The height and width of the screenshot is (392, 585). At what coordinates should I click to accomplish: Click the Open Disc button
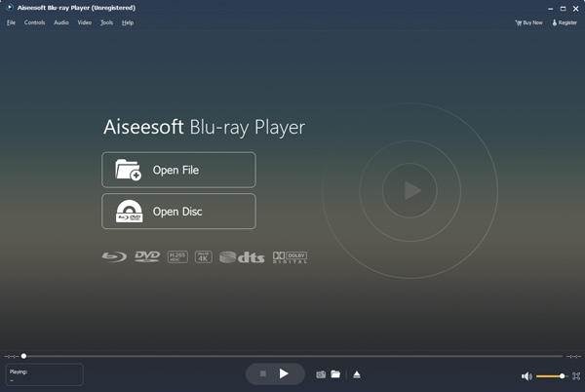[x=178, y=211]
